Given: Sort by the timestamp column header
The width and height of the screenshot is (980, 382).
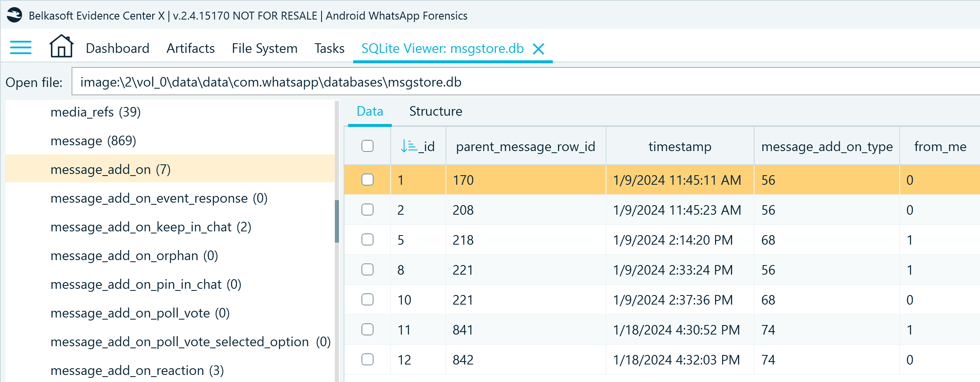Looking at the screenshot, I should point(680,146).
